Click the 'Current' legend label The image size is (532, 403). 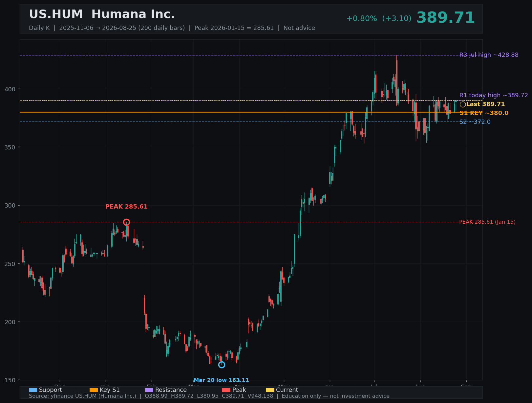pyautogui.click(x=287, y=390)
